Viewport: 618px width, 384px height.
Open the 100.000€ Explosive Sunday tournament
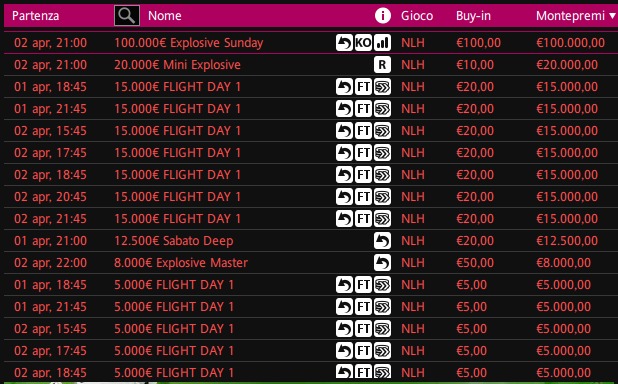click(189, 43)
